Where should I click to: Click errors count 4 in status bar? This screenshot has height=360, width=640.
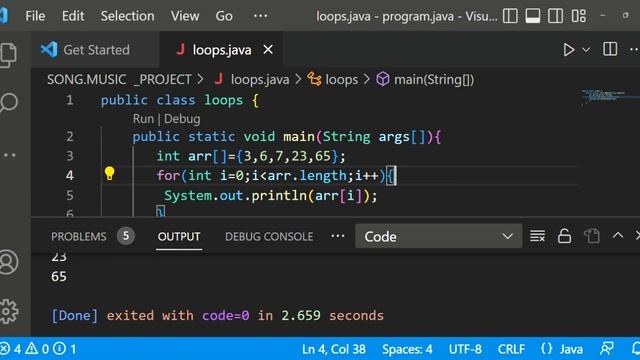click(x=11, y=349)
